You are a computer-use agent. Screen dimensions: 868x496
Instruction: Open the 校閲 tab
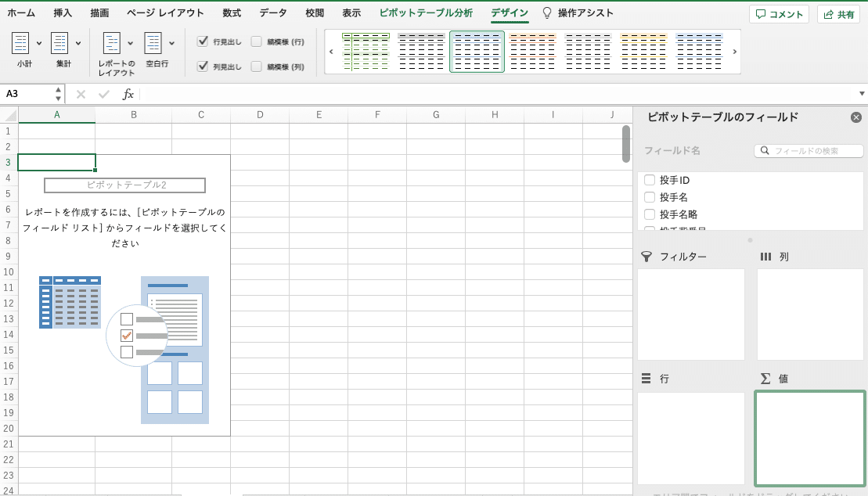pyautogui.click(x=315, y=13)
